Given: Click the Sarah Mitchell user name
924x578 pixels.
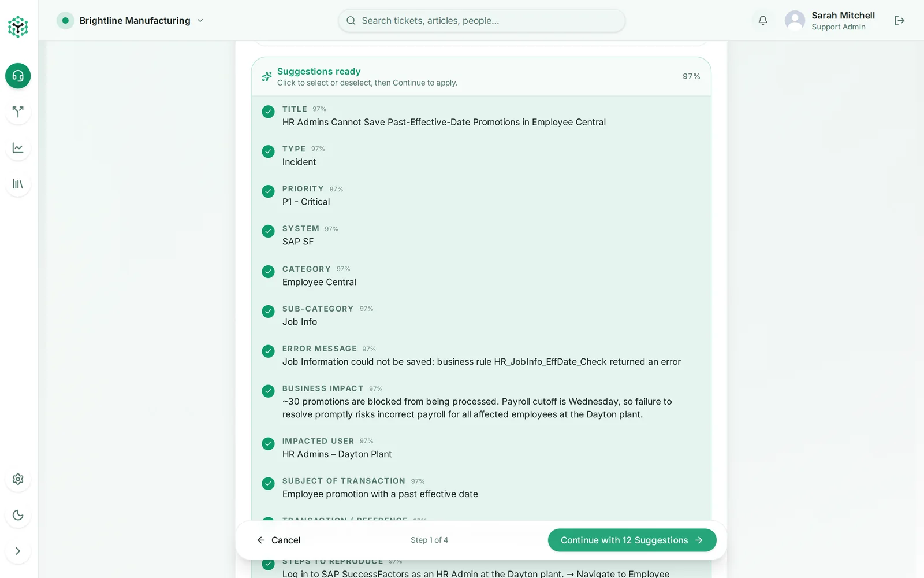Looking at the screenshot, I should [x=843, y=16].
